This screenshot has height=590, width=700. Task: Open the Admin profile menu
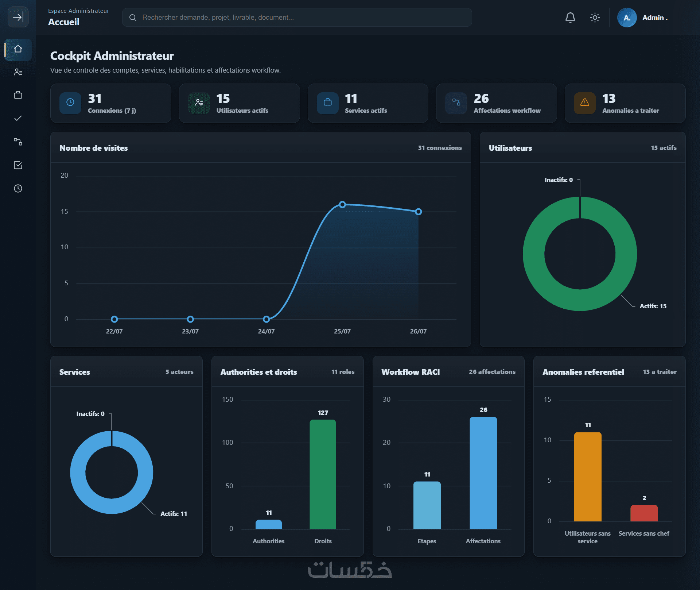pos(643,18)
